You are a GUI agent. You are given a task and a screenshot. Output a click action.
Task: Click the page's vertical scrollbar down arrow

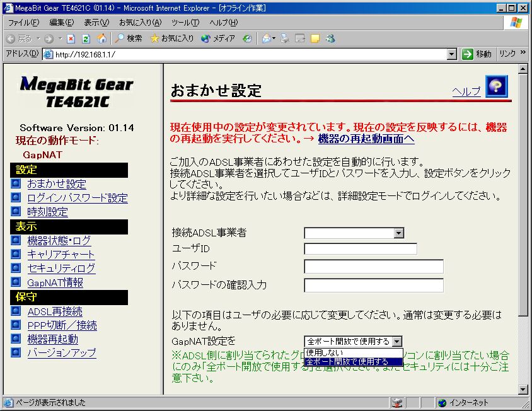523,389
